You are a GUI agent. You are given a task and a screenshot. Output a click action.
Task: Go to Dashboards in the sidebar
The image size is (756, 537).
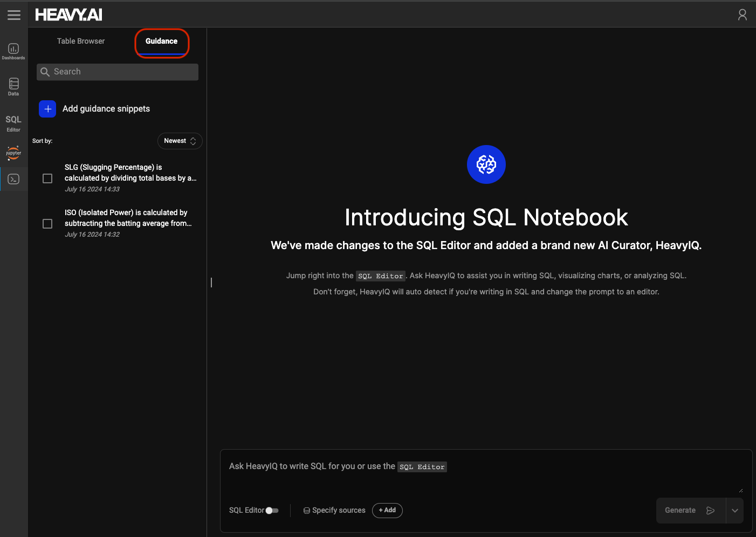point(13,51)
